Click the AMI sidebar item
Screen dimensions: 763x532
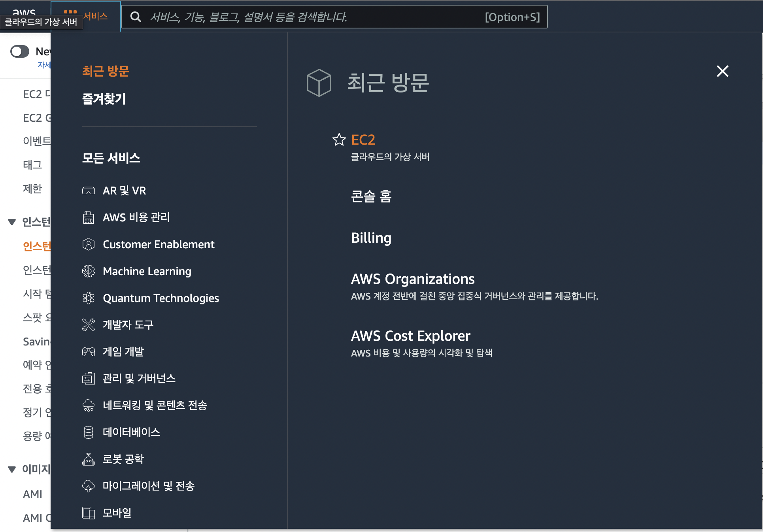click(32, 494)
